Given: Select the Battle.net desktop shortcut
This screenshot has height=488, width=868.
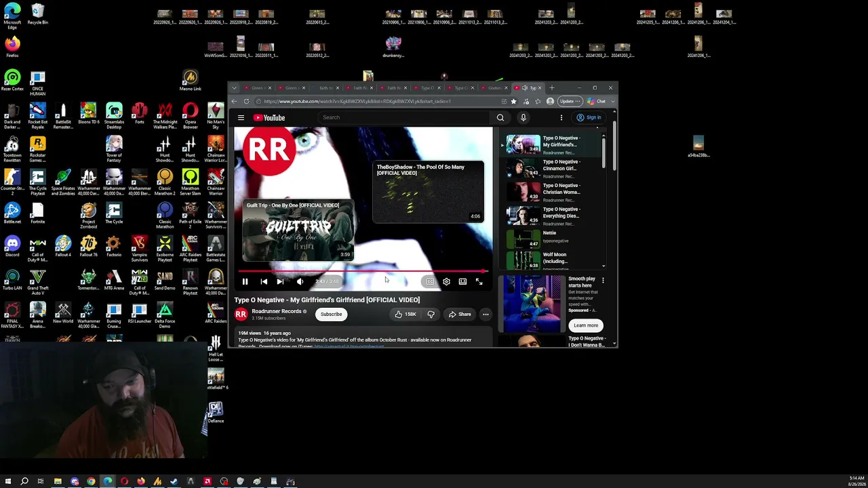Looking at the screenshot, I should 12,213.
